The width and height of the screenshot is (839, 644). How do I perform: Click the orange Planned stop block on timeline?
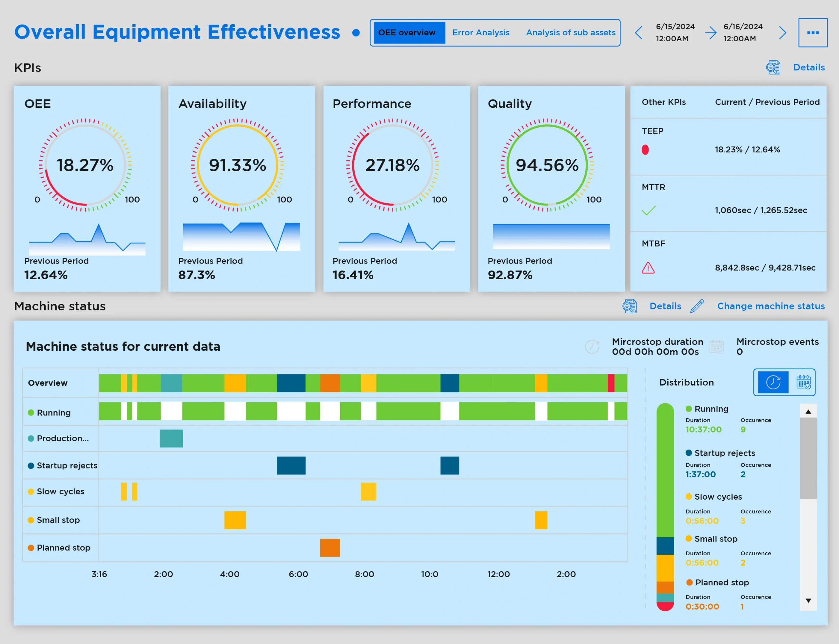(x=330, y=547)
